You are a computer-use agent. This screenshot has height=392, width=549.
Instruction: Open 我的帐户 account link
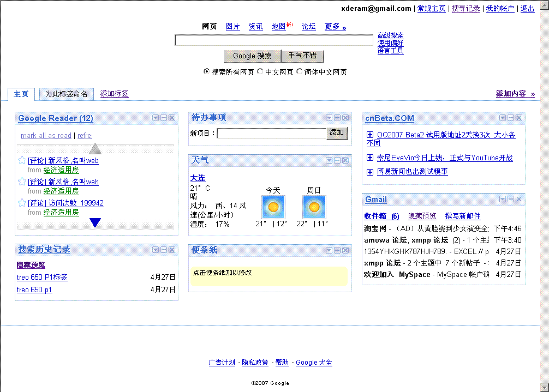tap(500, 8)
